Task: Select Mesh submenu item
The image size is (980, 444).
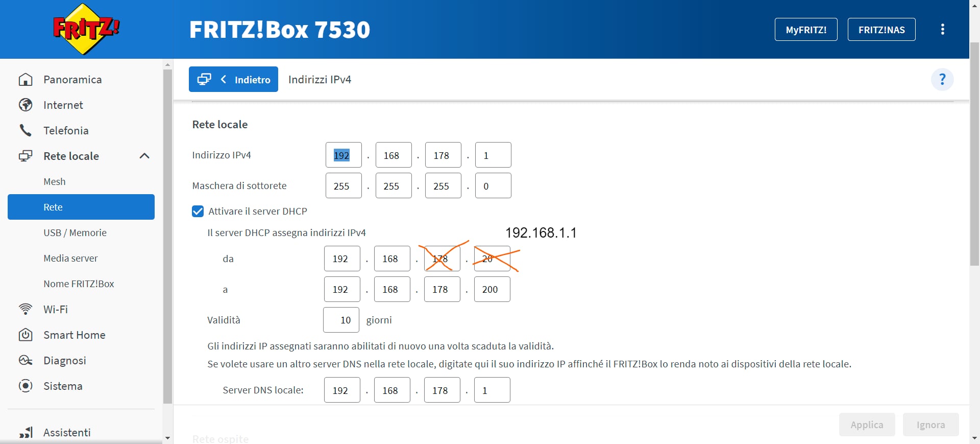Action: [x=55, y=181]
